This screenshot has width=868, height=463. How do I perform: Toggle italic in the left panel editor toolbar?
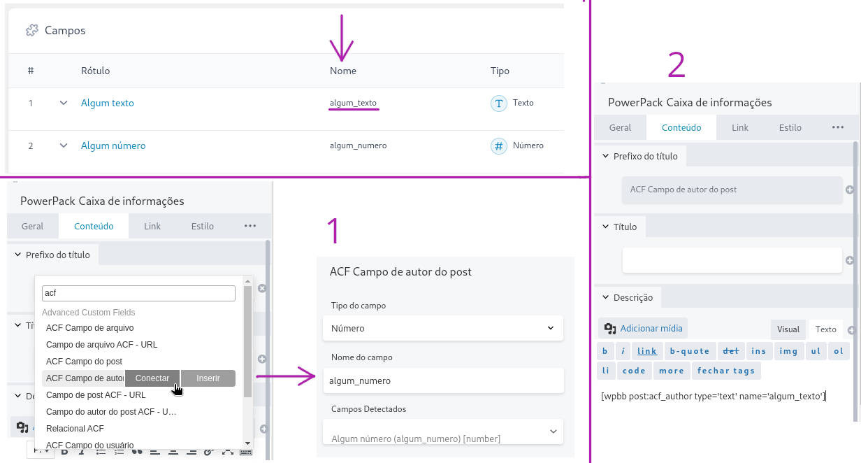point(82,452)
